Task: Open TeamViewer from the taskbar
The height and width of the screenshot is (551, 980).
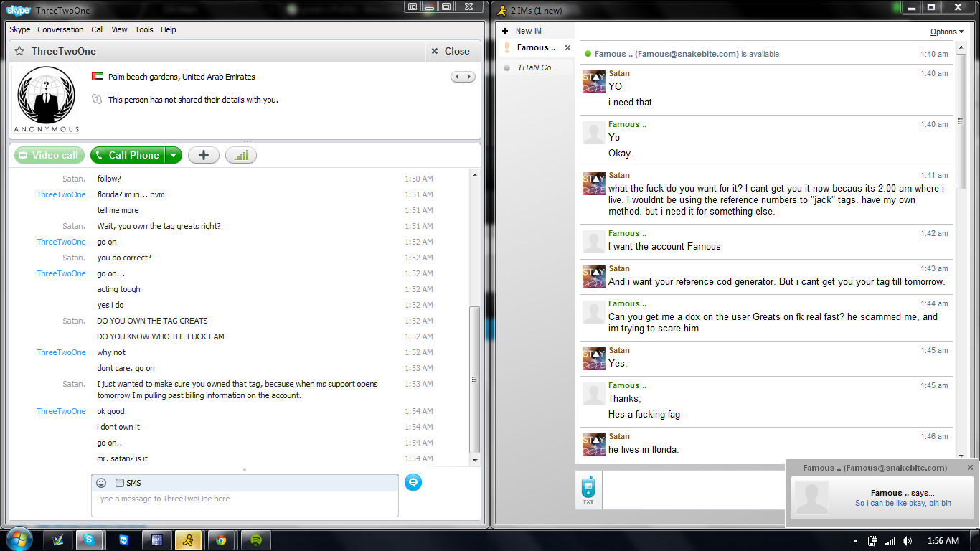Action: coord(123,540)
